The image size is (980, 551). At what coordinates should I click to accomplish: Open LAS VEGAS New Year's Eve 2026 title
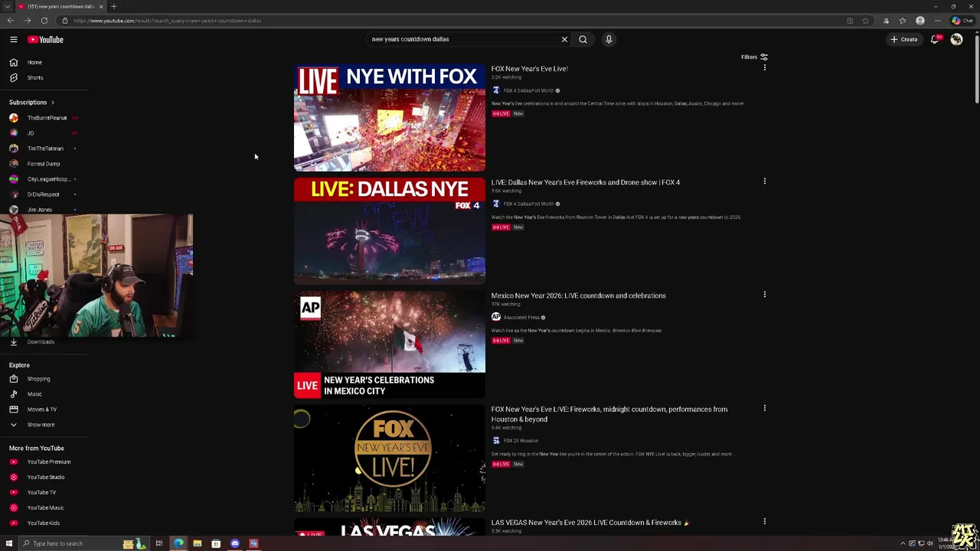[x=590, y=523]
